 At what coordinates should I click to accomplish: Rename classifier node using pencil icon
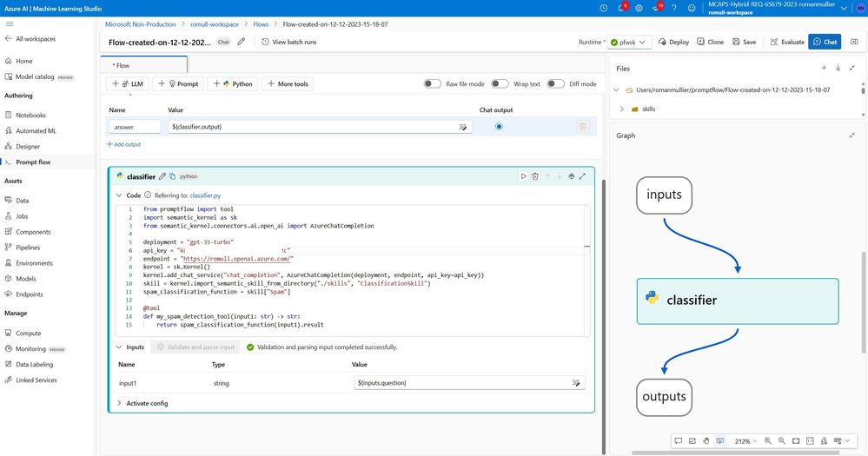162,176
